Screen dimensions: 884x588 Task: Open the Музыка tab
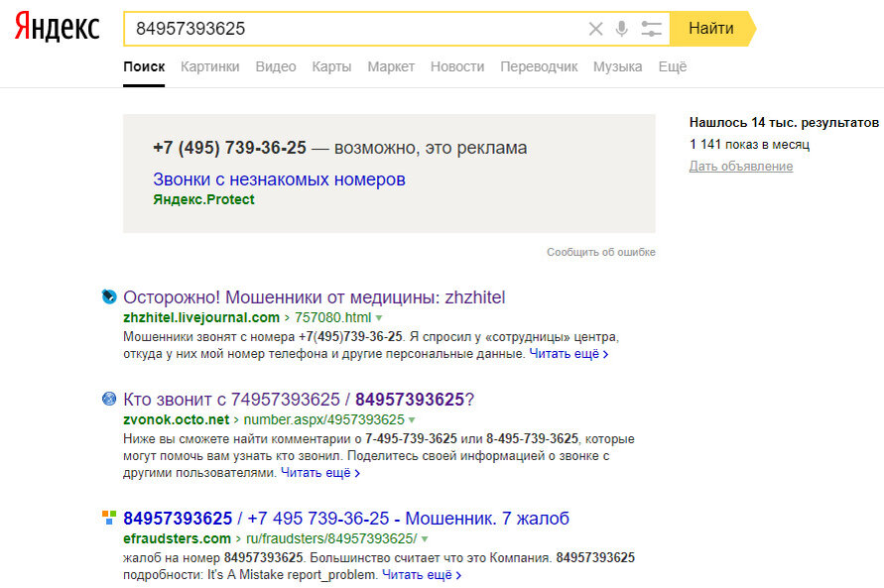617,66
